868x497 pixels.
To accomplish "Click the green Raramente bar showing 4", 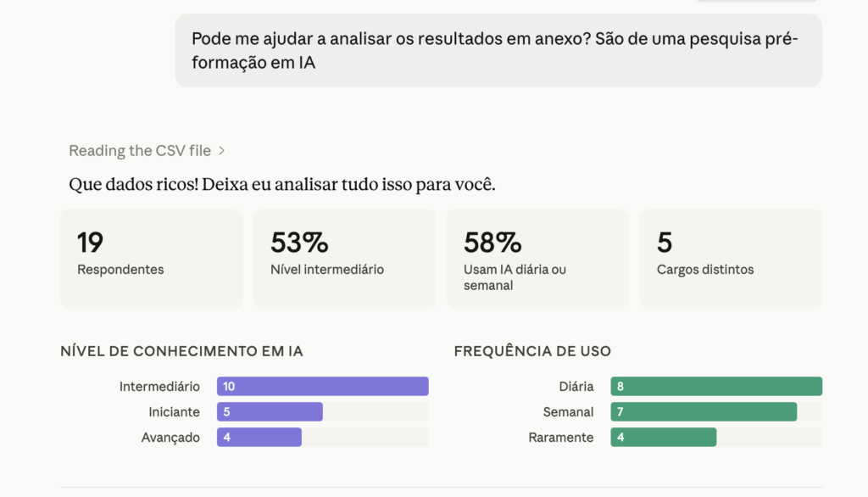I will 663,437.
